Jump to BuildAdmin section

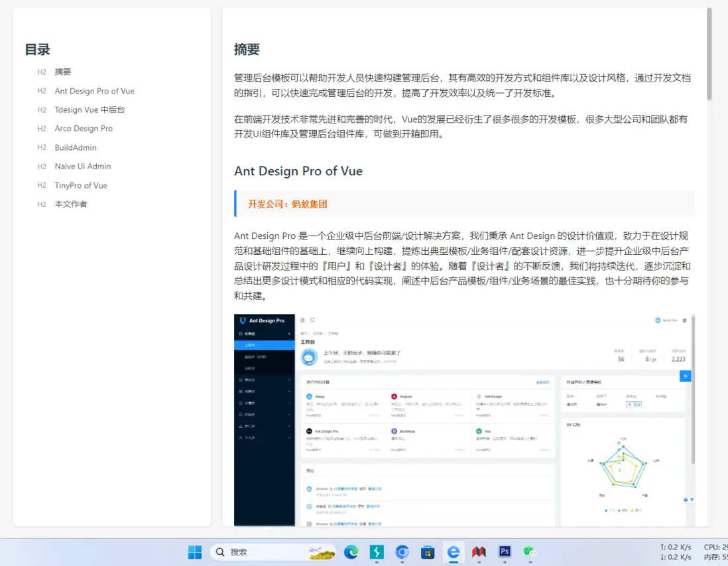click(x=76, y=147)
